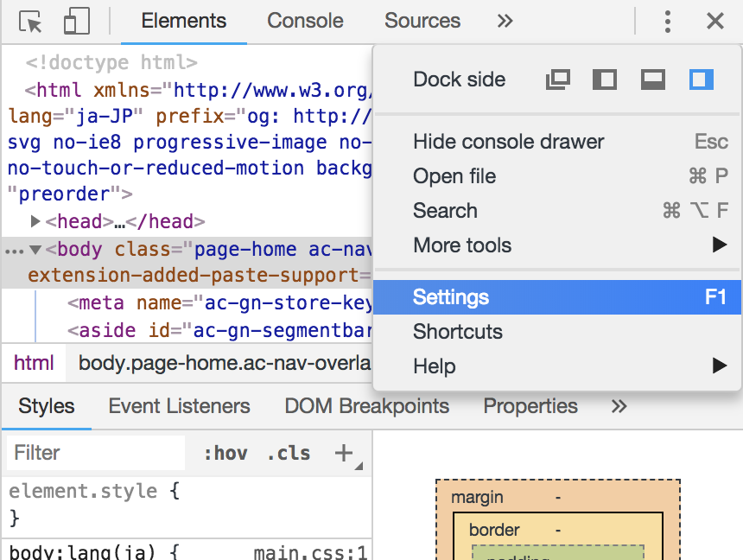
Task: Activate the inspect element picker icon
Action: 30,22
